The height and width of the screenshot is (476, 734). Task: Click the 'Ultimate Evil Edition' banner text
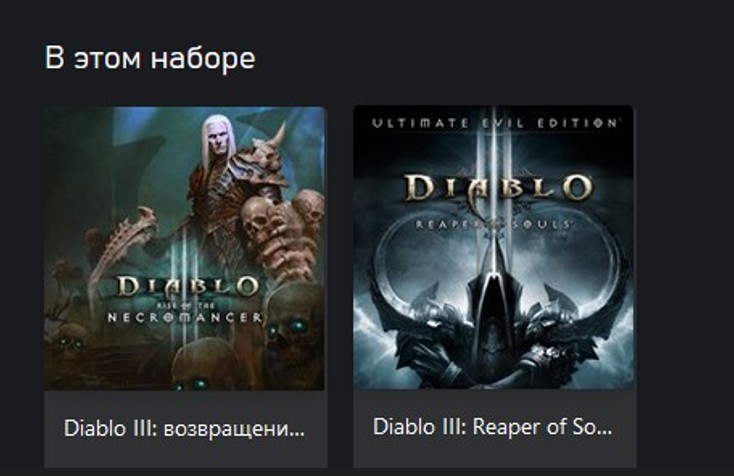coord(495,123)
